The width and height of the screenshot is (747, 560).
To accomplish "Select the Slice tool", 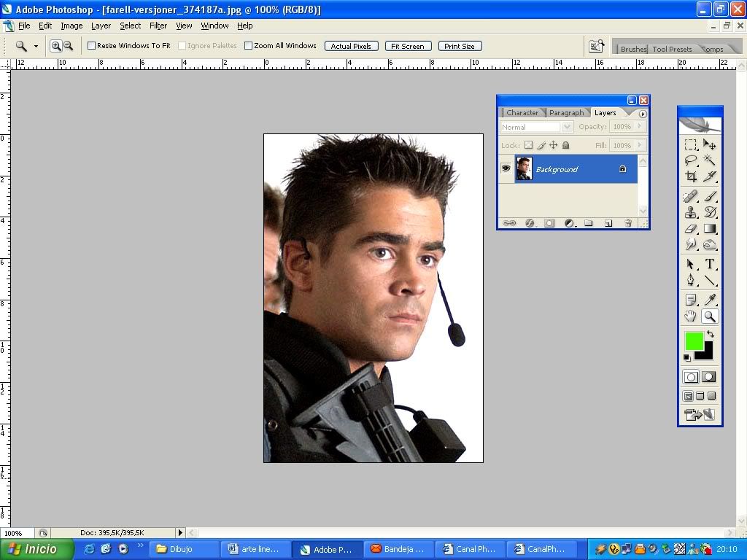I will point(709,176).
